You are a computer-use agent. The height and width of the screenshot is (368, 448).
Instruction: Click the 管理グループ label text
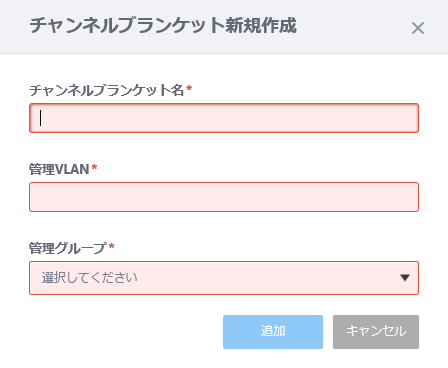(x=68, y=248)
